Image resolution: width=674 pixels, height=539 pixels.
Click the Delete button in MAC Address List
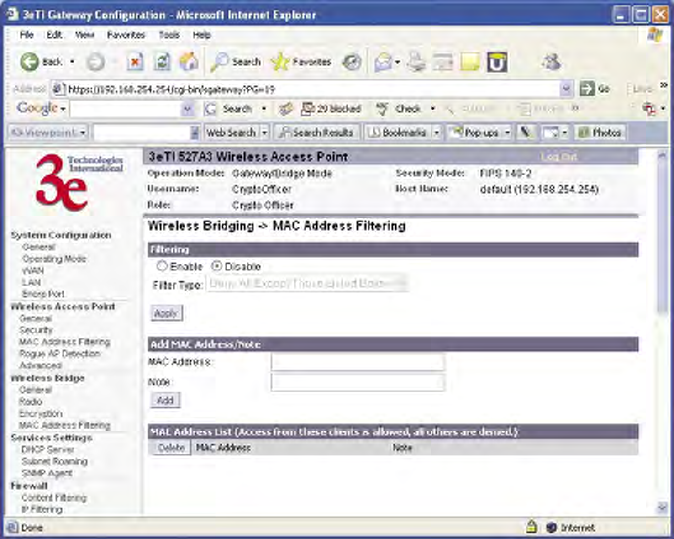click(171, 447)
